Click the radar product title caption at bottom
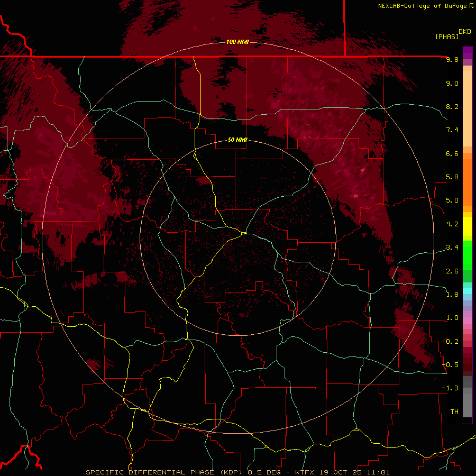Viewport: 476px width, 476px height. point(237,472)
